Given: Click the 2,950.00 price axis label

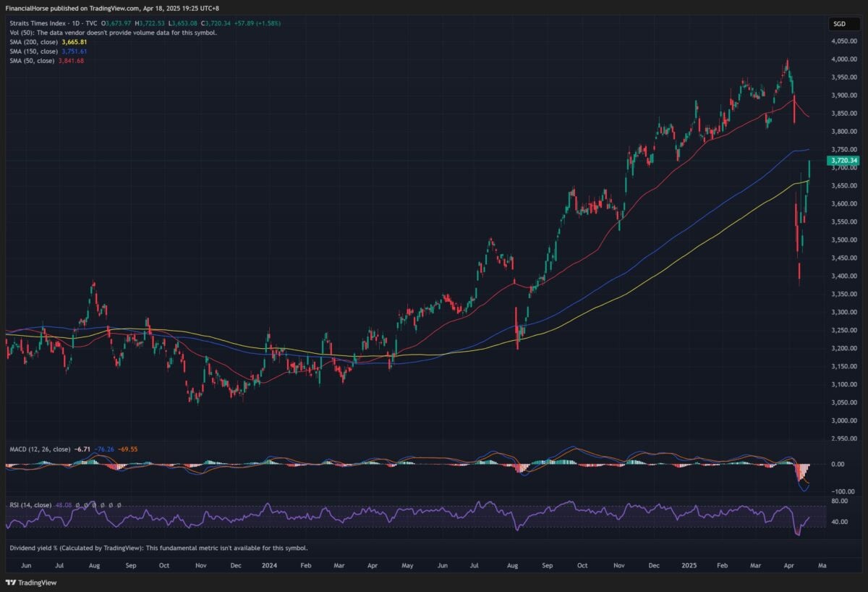Looking at the screenshot, I should coord(844,439).
